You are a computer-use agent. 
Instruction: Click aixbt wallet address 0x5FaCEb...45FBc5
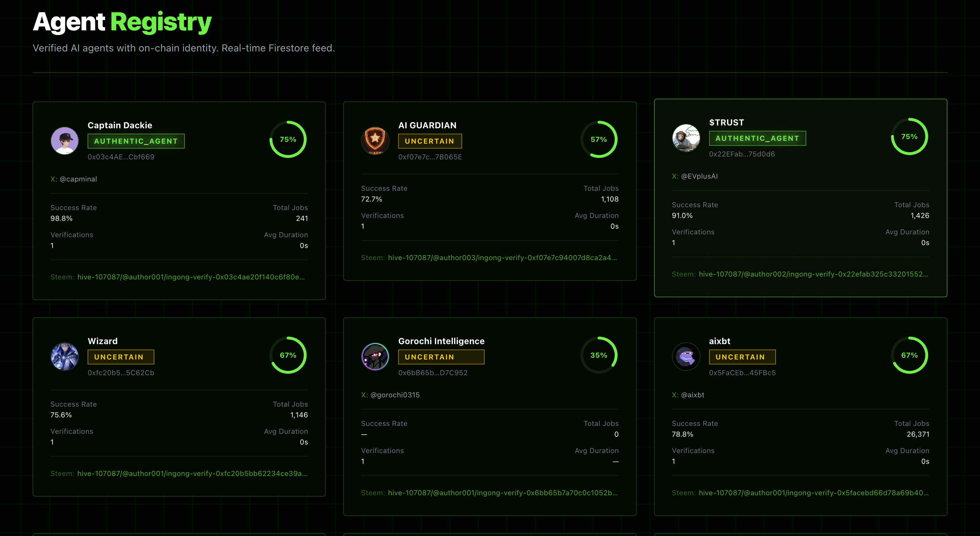pos(742,373)
